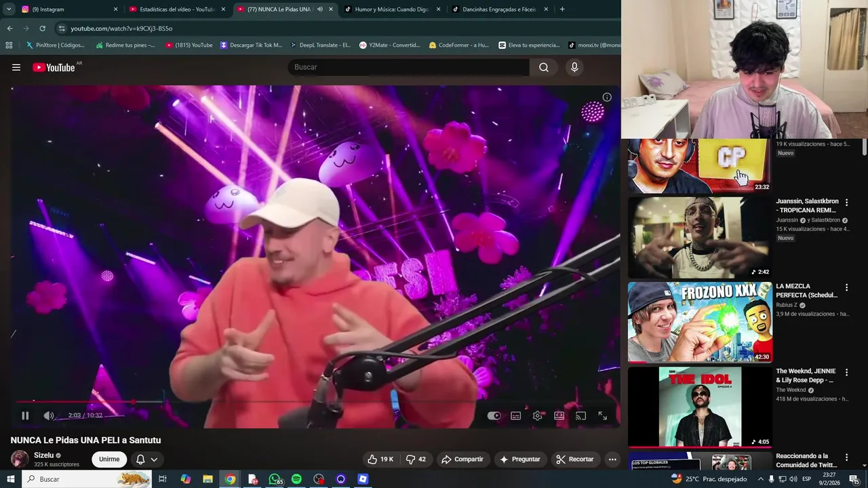Open (1815) YouTube bookmark
Image resolution: width=868 pixels, height=488 pixels.
click(189, 45)
